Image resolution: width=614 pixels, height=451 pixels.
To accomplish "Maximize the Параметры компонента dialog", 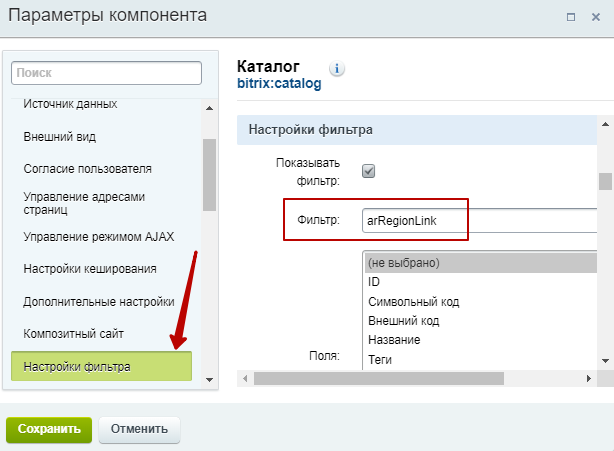I will coord(571,17).
